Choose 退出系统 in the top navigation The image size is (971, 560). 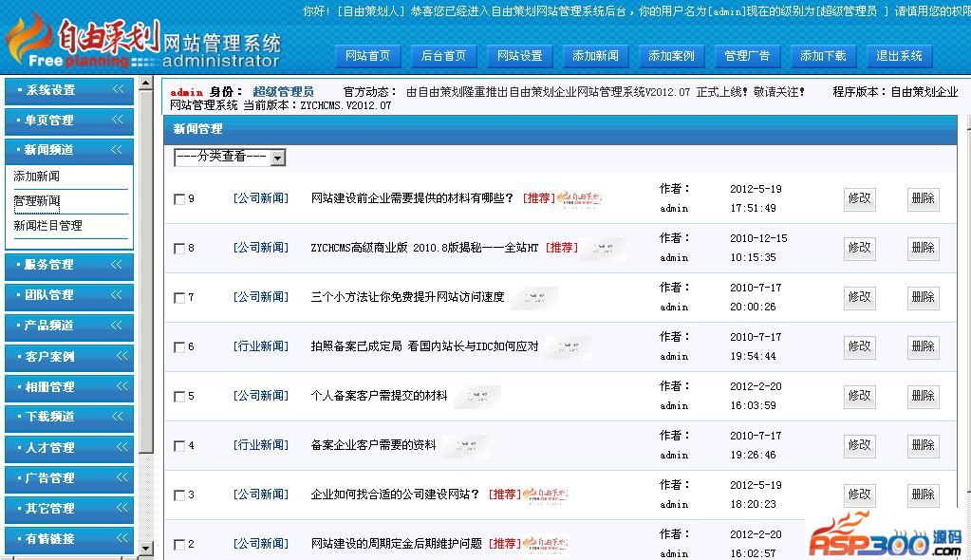(899, 56)
